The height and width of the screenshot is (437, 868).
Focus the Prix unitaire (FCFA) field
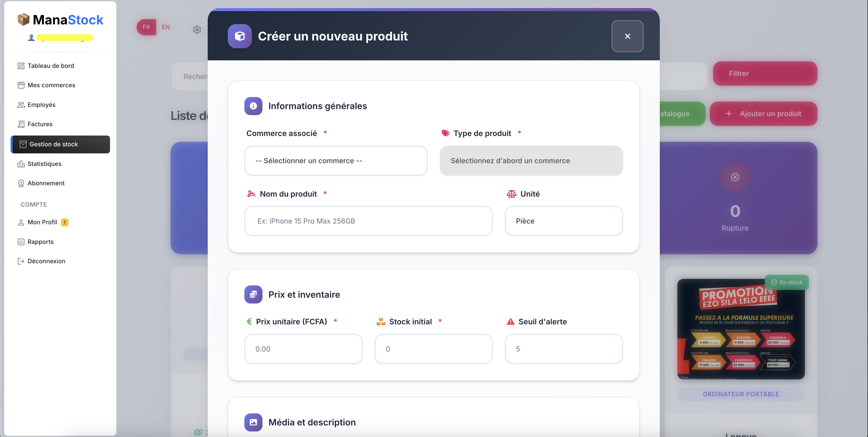tap(303, 349)
